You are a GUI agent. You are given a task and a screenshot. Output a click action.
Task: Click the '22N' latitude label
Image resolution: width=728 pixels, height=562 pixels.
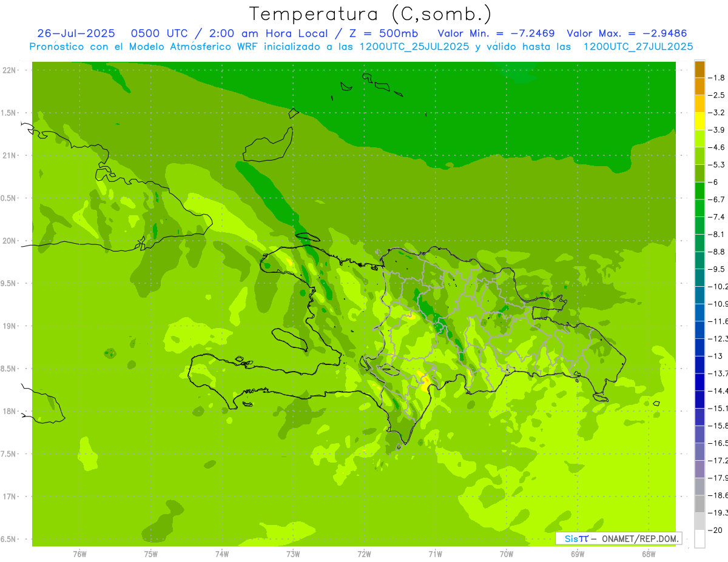(9, 70)
